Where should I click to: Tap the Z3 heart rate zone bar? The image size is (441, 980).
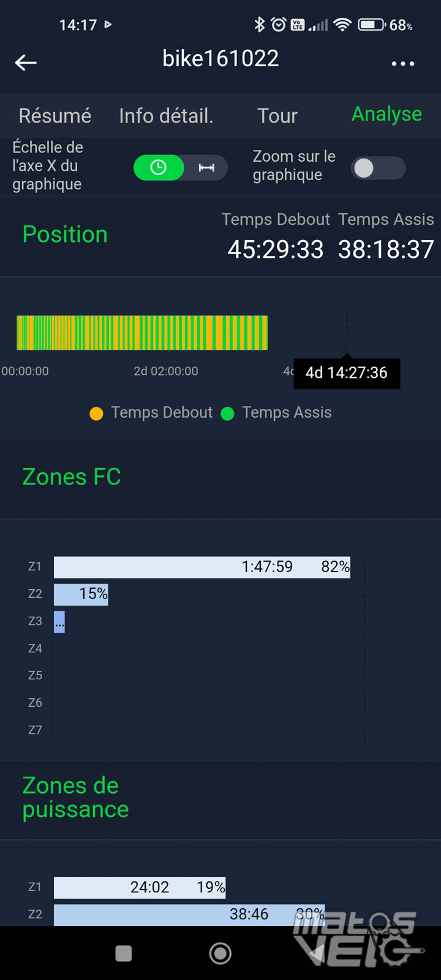(x=59, y=622)
